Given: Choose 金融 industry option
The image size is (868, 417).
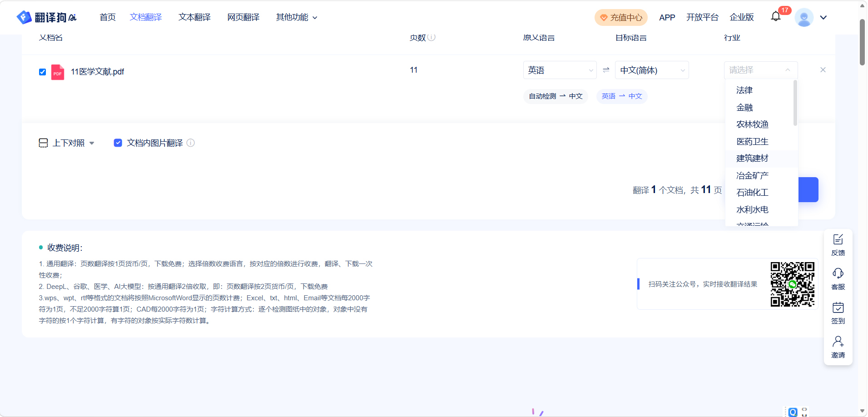Looking at the screenshot, I should click(x=761, y=108).
